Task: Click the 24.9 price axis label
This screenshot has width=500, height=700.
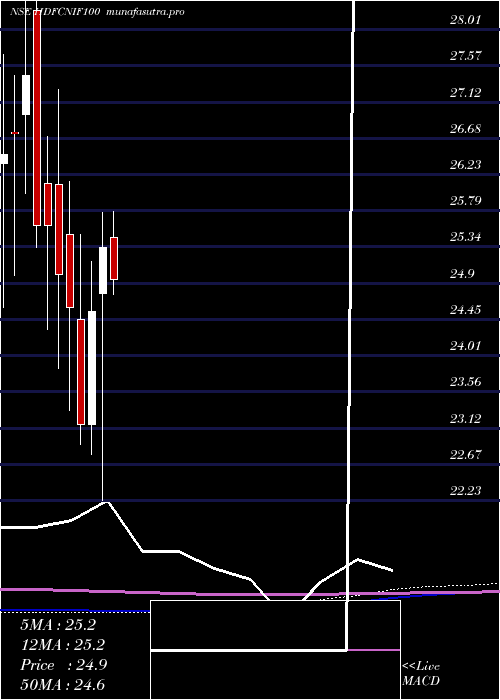Action: click(462, 274)
